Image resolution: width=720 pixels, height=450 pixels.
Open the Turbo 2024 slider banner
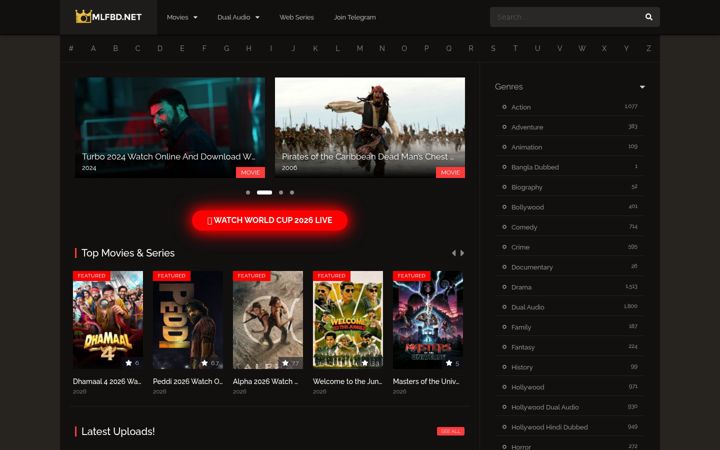coord(170,127)
